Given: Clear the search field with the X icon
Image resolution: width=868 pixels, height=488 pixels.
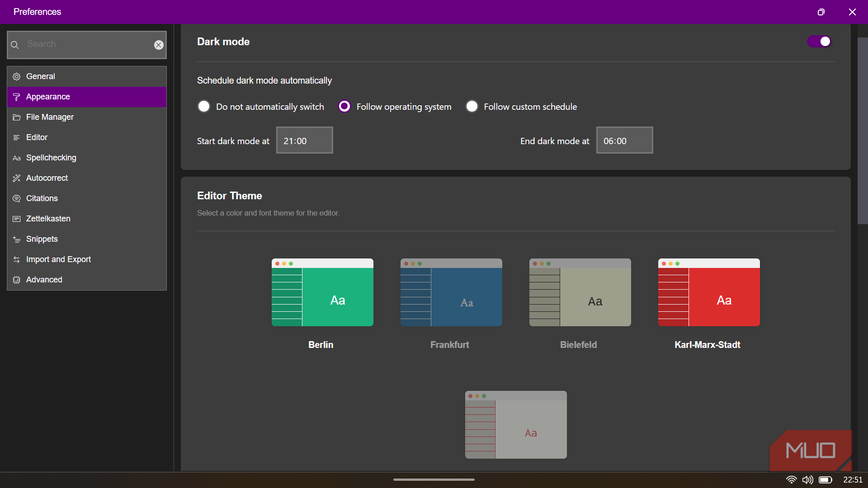Looking at the screenshot, I should (x=159, y=45).
